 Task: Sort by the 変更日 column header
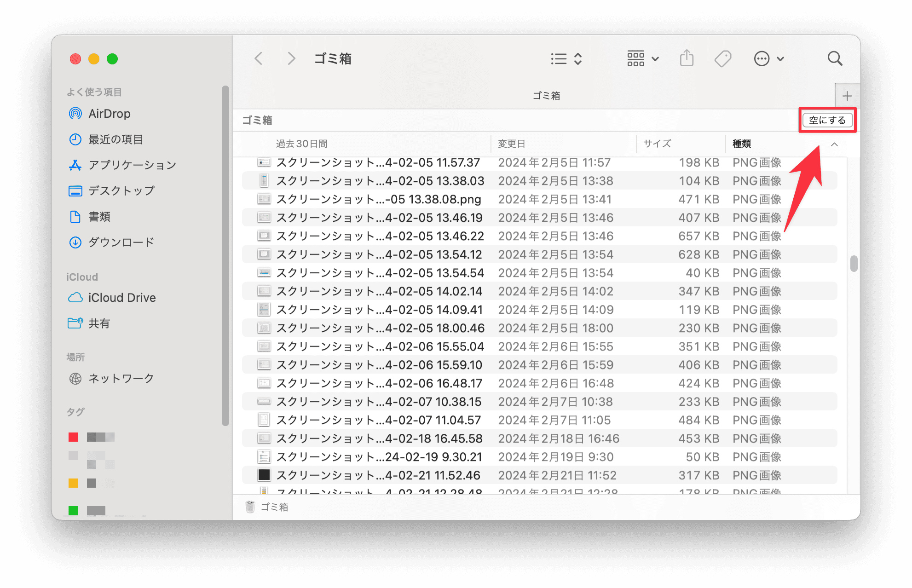pyautogui.click(x=511, y=144)
